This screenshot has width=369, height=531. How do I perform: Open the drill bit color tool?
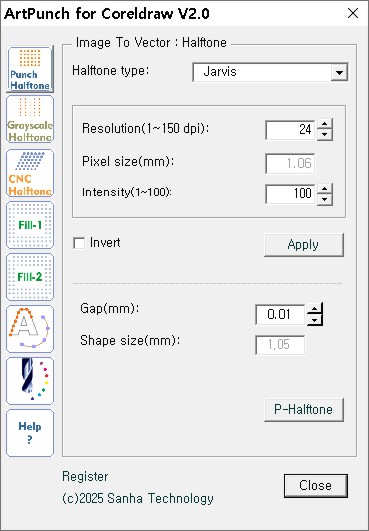coord(30,381)
